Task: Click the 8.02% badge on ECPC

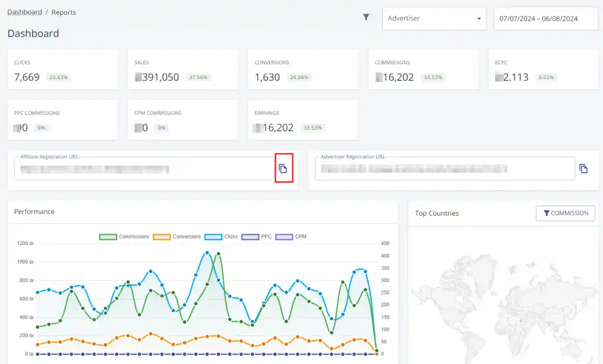Action: tap(546, 77)
